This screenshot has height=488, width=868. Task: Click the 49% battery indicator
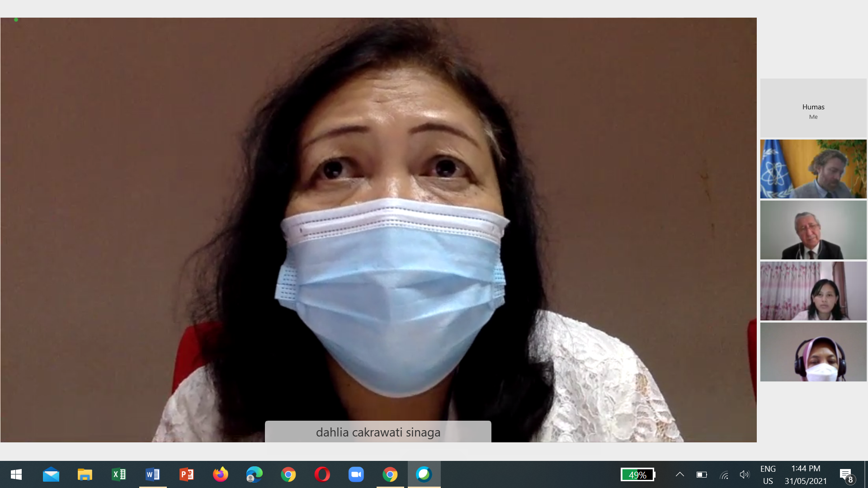coord(638,474)
